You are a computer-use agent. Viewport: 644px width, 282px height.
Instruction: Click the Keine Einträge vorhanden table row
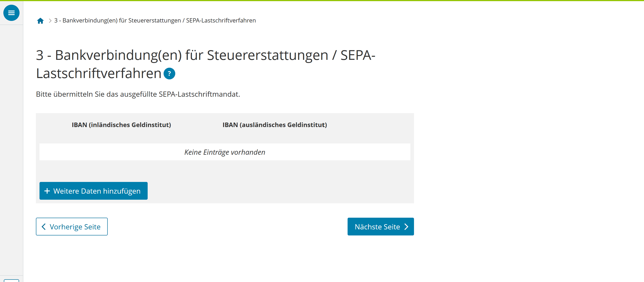[225, 152]
